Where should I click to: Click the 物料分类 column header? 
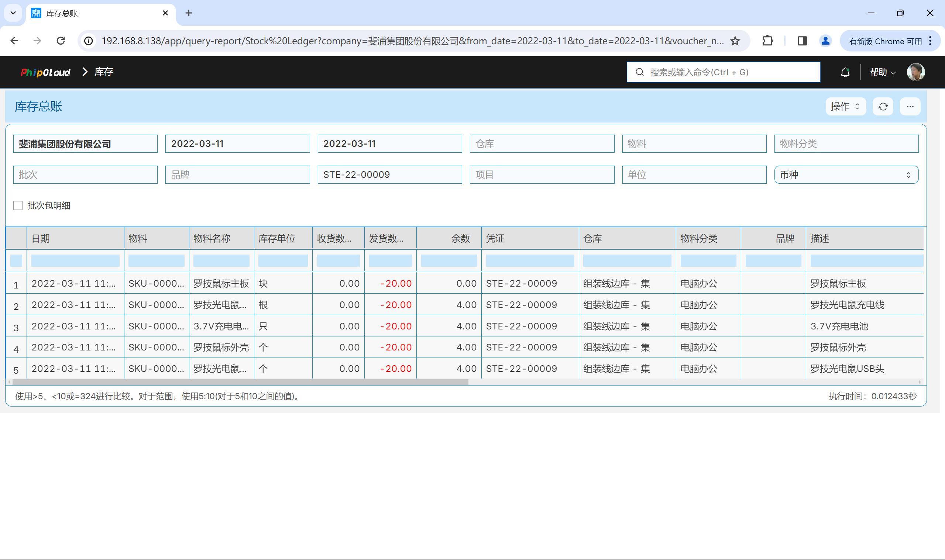click(x=708, y=238)
